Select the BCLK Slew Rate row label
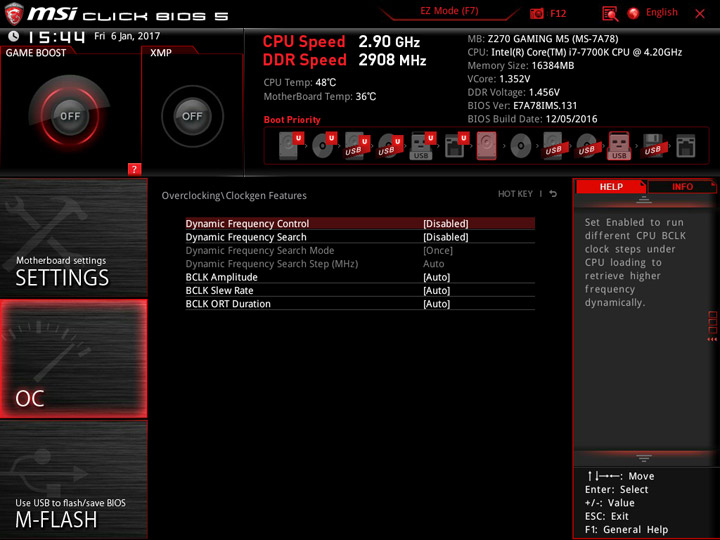The image size is (720, 540). pyautogui.click(x=219, y=290)
